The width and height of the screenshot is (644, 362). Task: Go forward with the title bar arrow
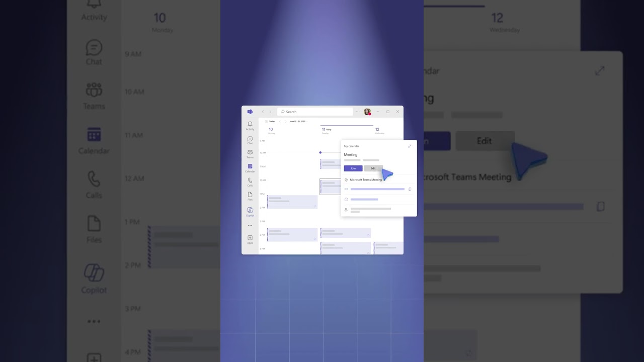[270, 112]
